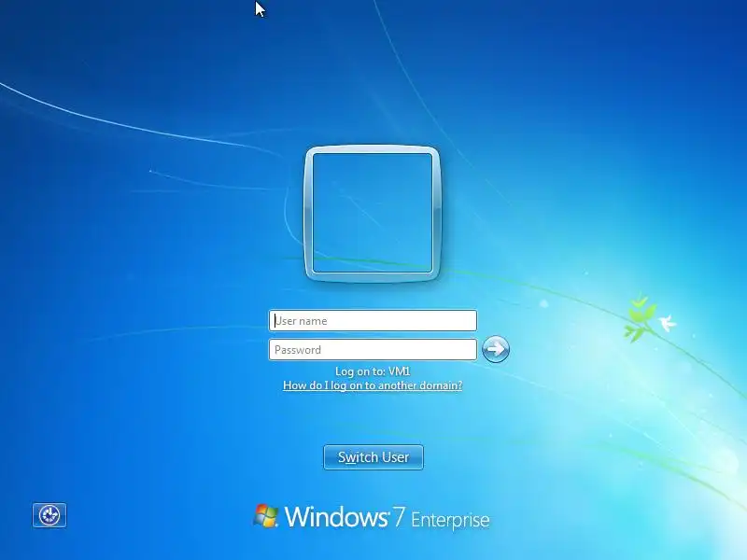Focus the Password input field
The width and height of the screenshot is (747, 560).
tap(373, 349)
